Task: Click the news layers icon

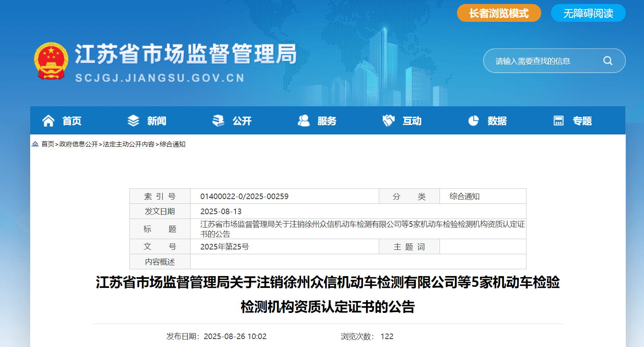Action: pyautogui.click(x=133, y=121)
